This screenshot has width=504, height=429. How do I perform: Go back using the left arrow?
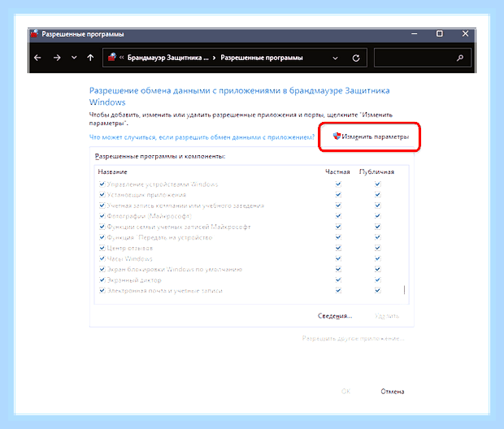pyautogui.click(x=37, y=58)
